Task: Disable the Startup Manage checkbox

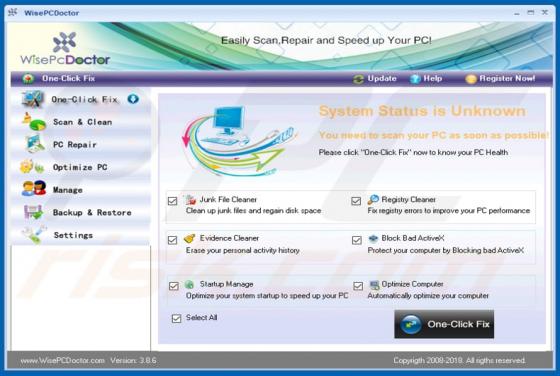Action: coord(174,286)
